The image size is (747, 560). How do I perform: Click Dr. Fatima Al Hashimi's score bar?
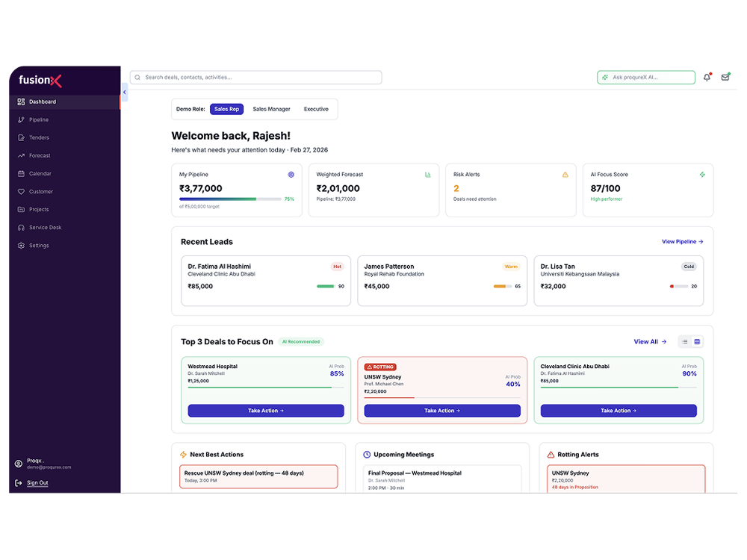pos(326,287)
